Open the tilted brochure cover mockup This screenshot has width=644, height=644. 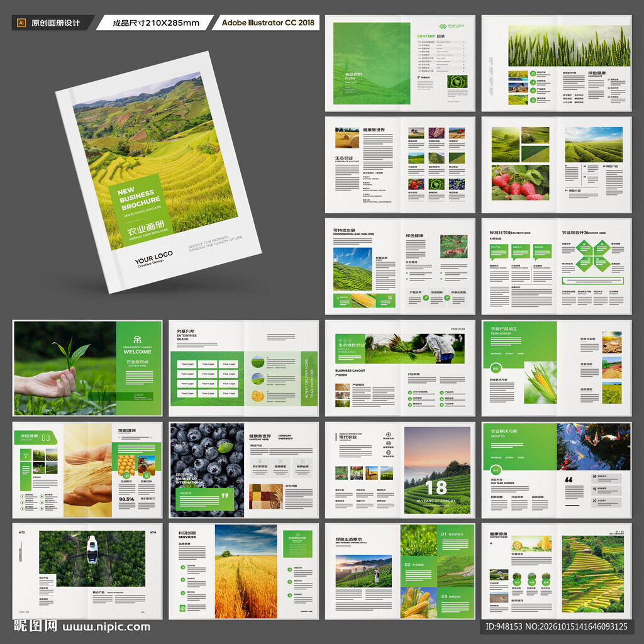pos(158,172)
